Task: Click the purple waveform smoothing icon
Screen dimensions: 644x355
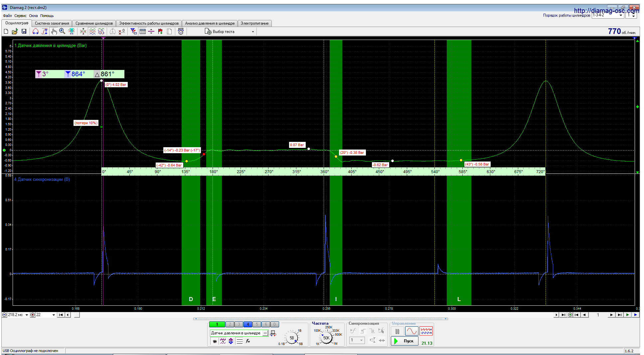Action: pos(223,341)
